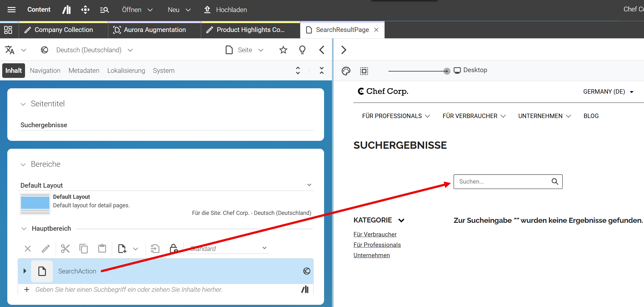Click the search magnifier in Suchen field
This screenshot has height=307, width=644.
555,181
